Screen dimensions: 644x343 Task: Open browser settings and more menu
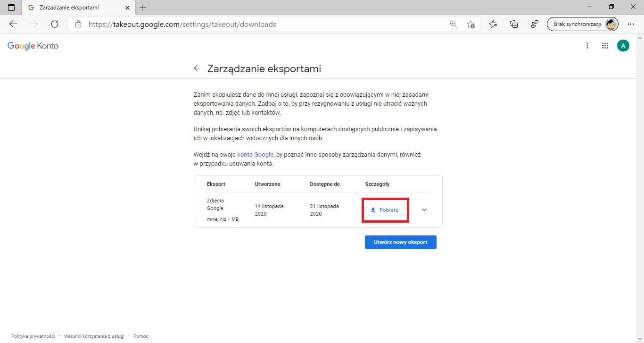631,24
